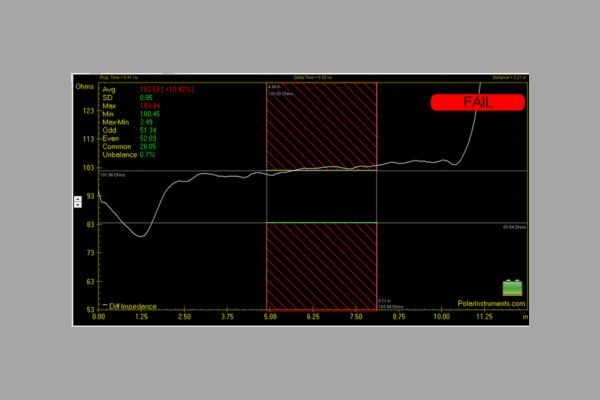600x400 pixels.
Task: Click the 8.75 label on the distance axis
Action: [x=399, y=317]
